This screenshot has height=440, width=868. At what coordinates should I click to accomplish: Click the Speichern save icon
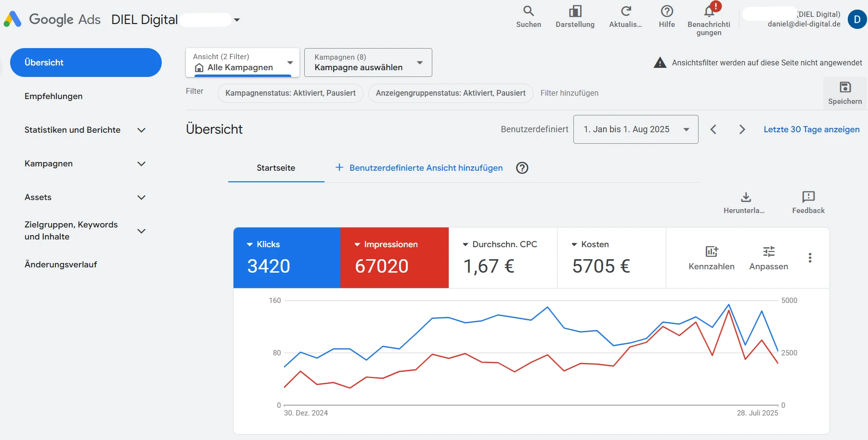(845, 87)
